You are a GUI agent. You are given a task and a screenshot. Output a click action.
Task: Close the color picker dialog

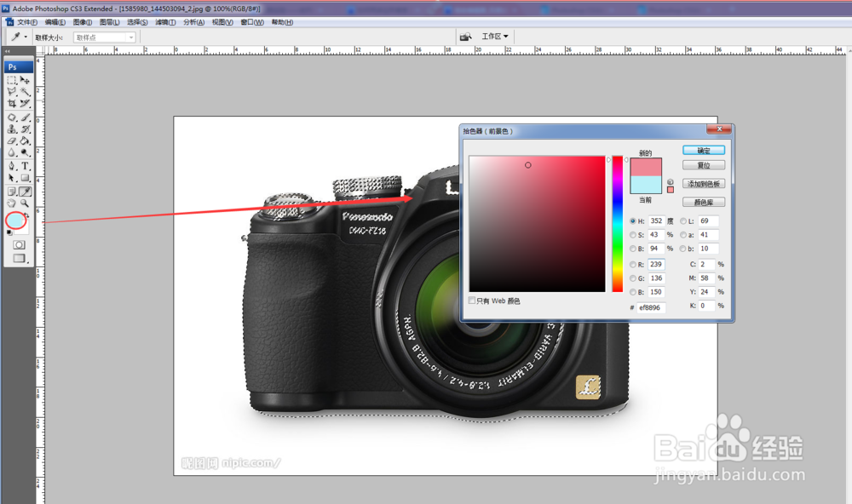(x=719, y=129)
